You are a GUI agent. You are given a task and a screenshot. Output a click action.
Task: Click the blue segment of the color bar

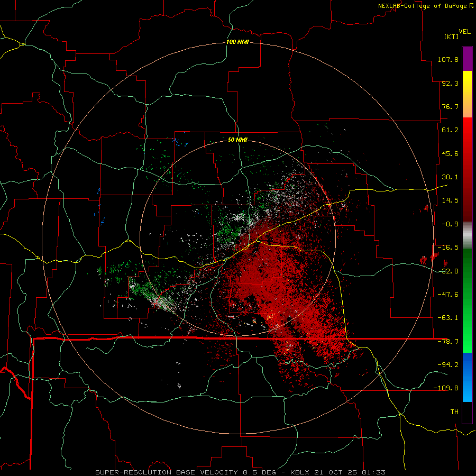(x=467, y=377)
